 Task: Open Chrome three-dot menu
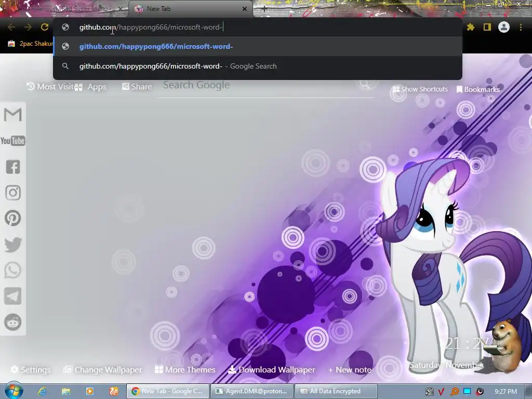click(x=521, y=27)
